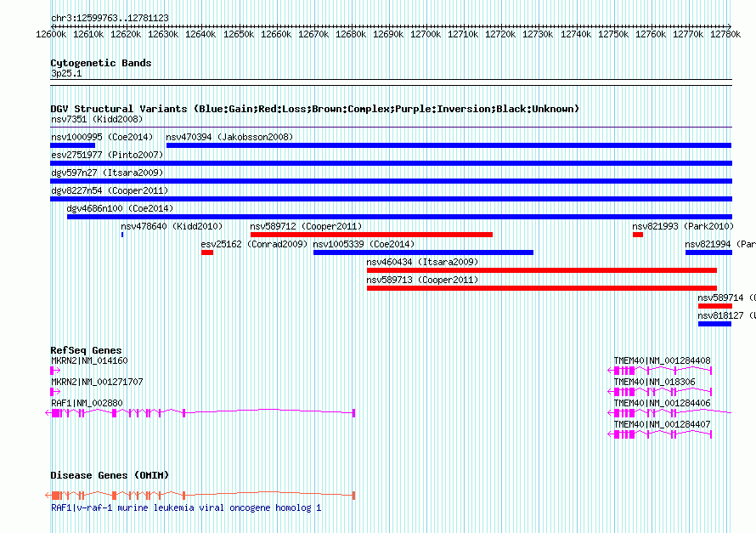756x533 pixels.
Task: Select the dgv4686n100 (Coe2014) gain bar
Action: point(399,217)
